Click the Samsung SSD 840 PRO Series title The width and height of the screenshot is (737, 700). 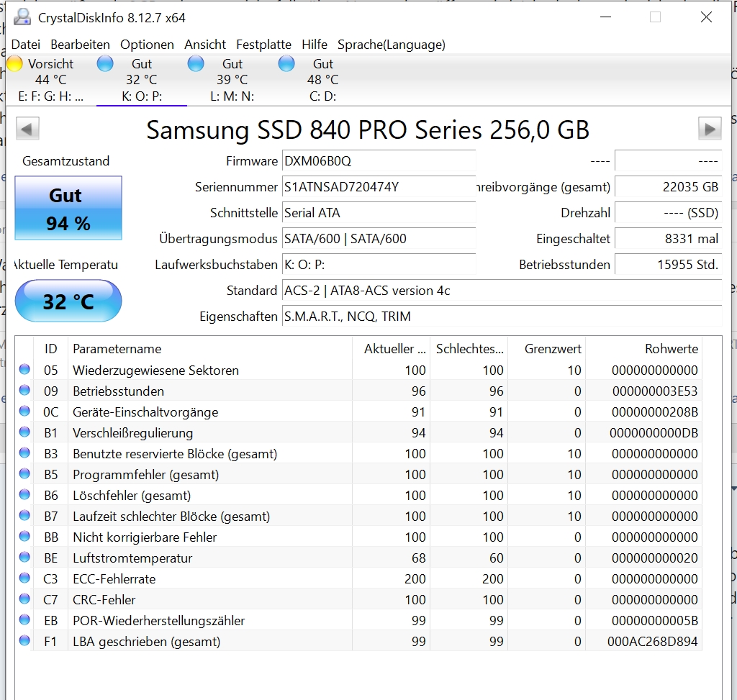click(x=368, y=129)
